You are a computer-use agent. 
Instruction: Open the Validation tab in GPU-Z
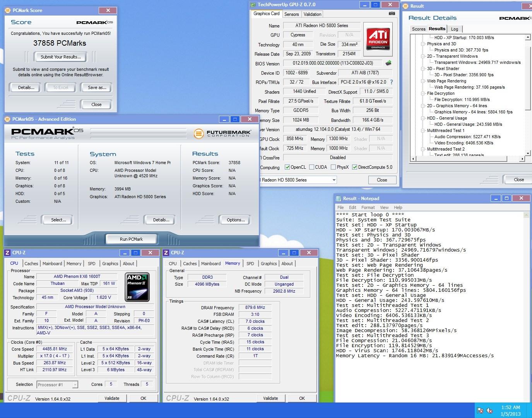[312, 14]
